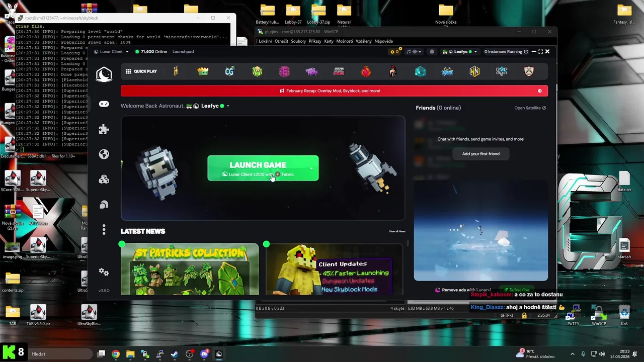Show hidden system tray icons chevron
Viewport: 644px width, 362px height.
click(572, 354)
